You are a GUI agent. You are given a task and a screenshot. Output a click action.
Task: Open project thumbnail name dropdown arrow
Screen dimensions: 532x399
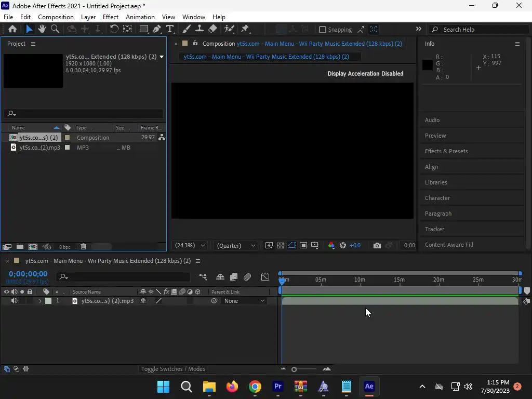pyautogui.click(x=162, y=57)
